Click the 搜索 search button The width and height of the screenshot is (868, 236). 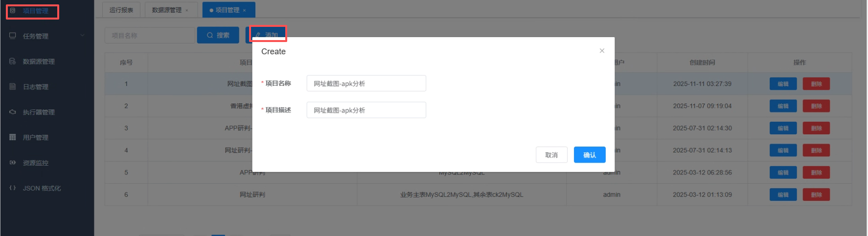(x=218, y=35)
